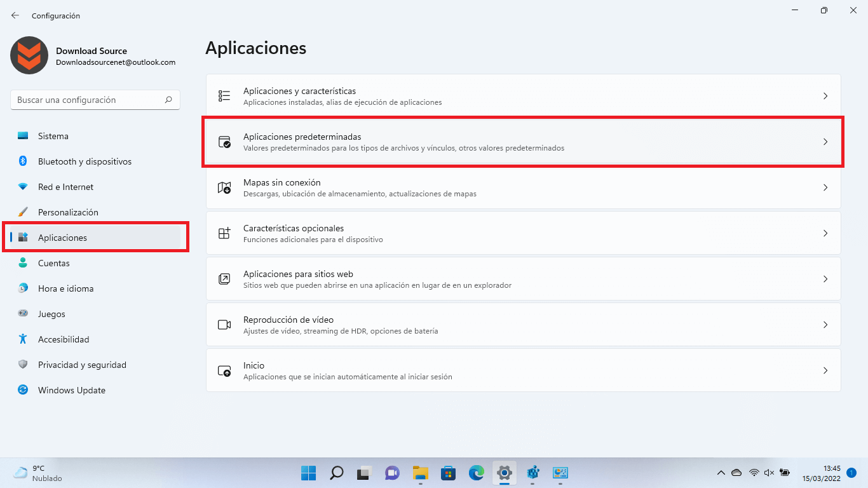
Task: Open Task View on the taskbar
Action: pos(364,473)
